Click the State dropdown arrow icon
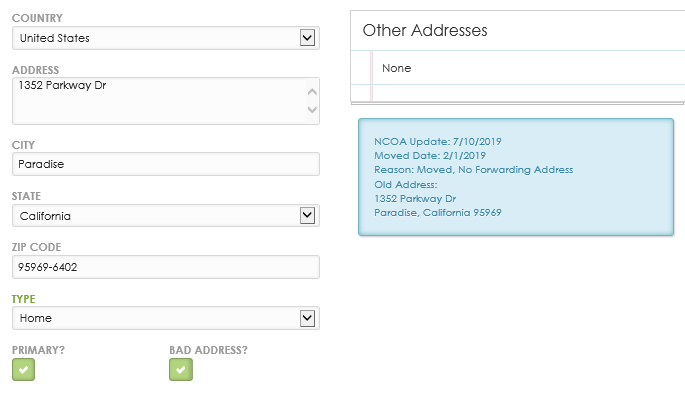This screenshot has height=411, width=685. pyautogui.click(x=308, y=216)
